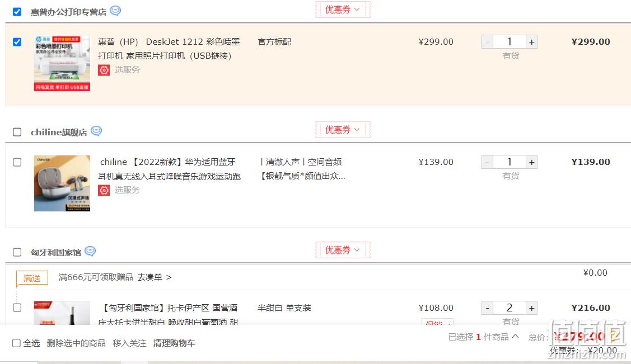Open 惠普办公打印专营店 store link
Viewport: 631px width, 364px height.
(68, 12)
